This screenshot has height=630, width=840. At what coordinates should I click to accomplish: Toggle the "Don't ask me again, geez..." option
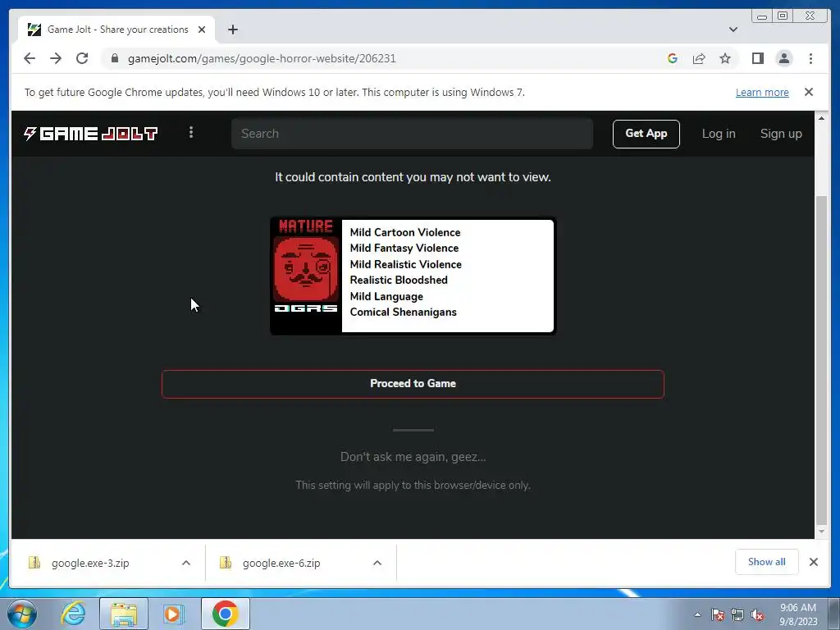coord(413,457)
